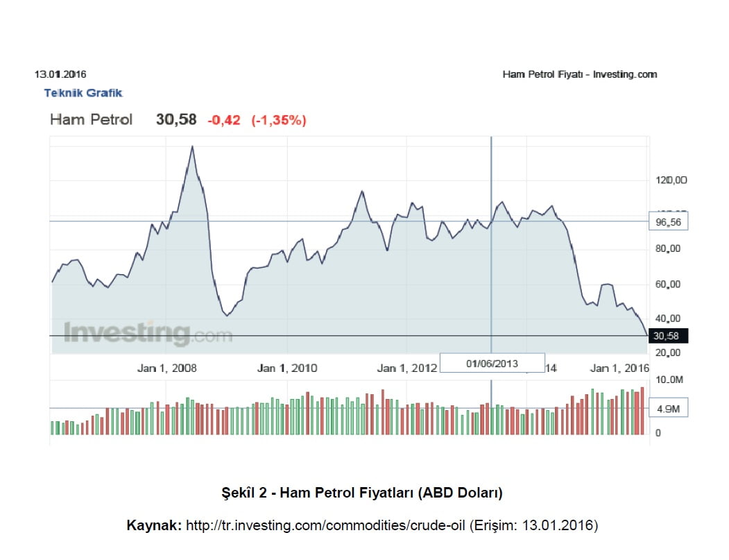Image resolution: width=729 pixels, height=560 pixels.
Task: Click the Teknik Grafik link
Action: point(83,93)
